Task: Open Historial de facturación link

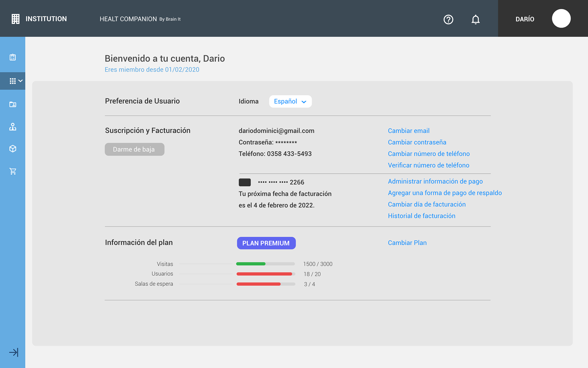Action: coord(421,216)
